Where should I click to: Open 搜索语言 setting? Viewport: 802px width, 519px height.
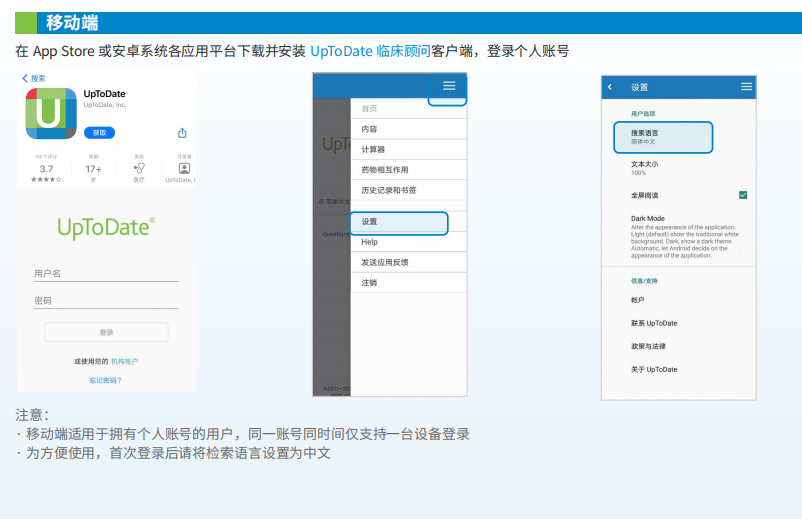(663, 137)
